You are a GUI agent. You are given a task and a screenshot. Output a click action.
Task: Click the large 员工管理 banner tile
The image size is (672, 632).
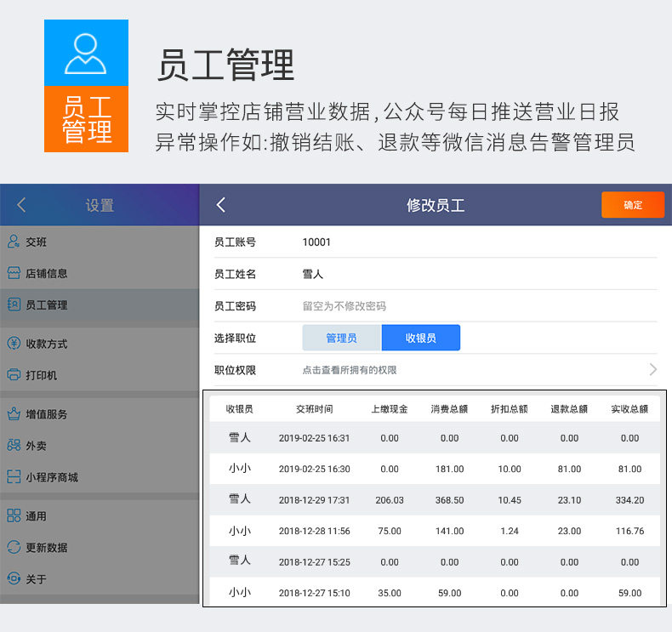click(86, 86)
